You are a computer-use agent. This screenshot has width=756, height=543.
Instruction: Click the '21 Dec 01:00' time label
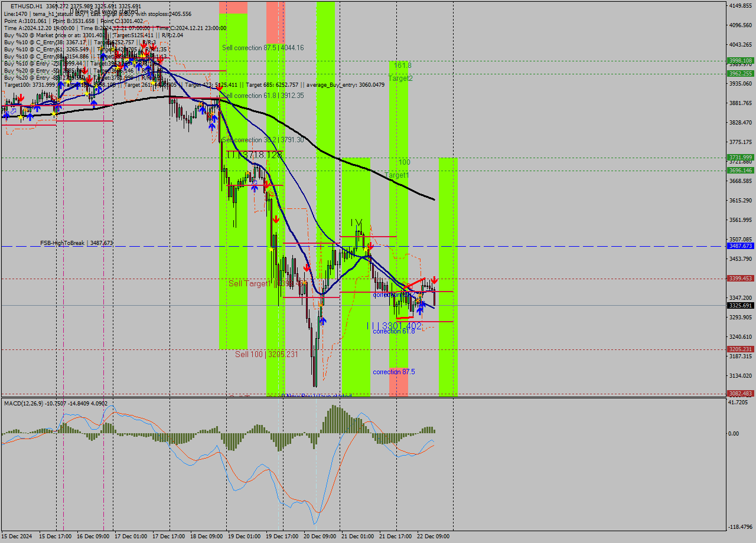358,537
